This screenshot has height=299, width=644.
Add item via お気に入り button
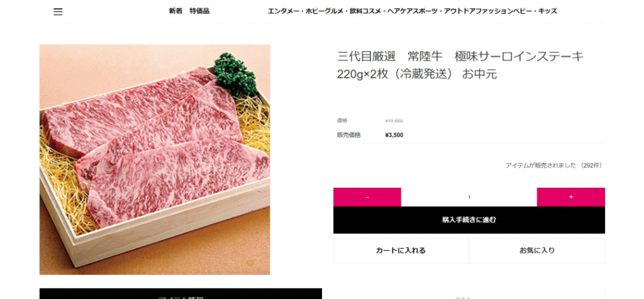(537, 251)
